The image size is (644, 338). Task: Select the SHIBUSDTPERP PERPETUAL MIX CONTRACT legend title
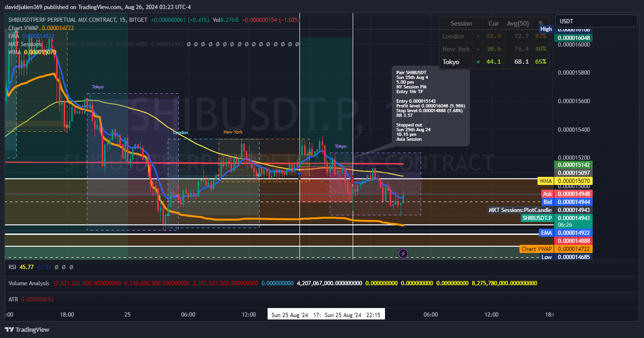click(62, 20)
